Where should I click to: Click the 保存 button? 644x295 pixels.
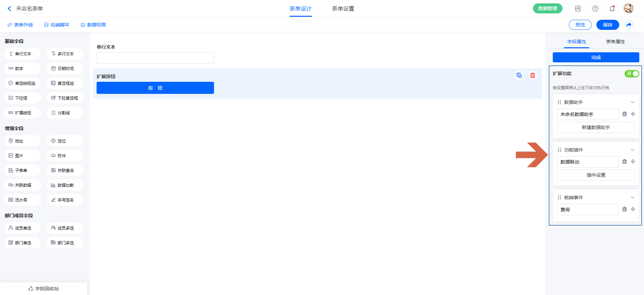point(607,25)
